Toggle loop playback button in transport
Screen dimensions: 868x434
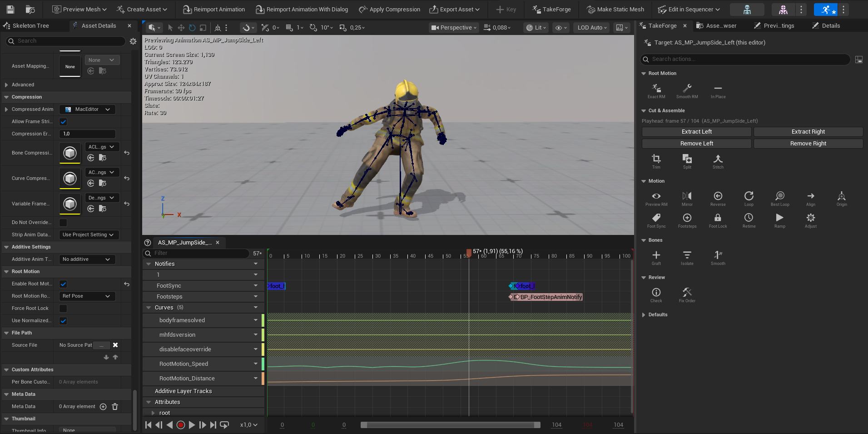pyautogui.click(x=224, y=425)
